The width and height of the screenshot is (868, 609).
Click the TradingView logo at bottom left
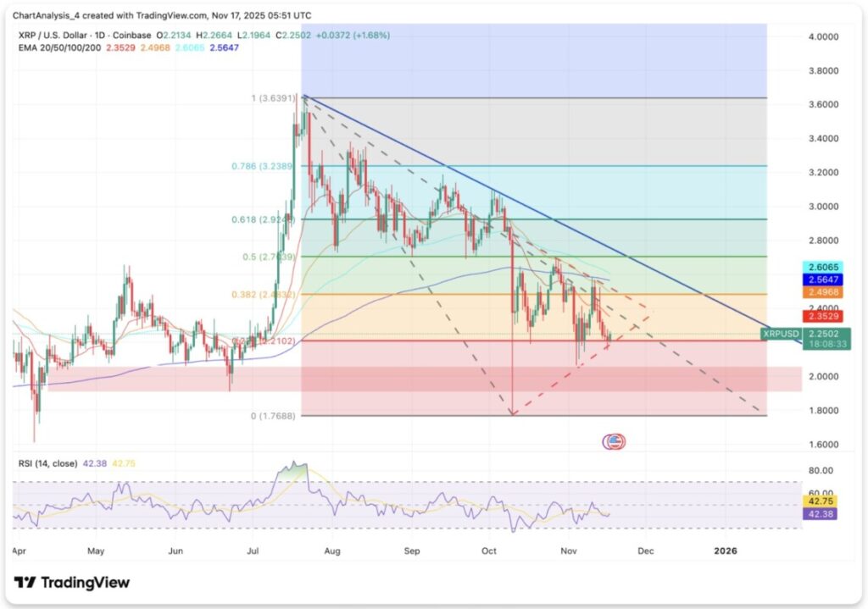pos(72,583)
